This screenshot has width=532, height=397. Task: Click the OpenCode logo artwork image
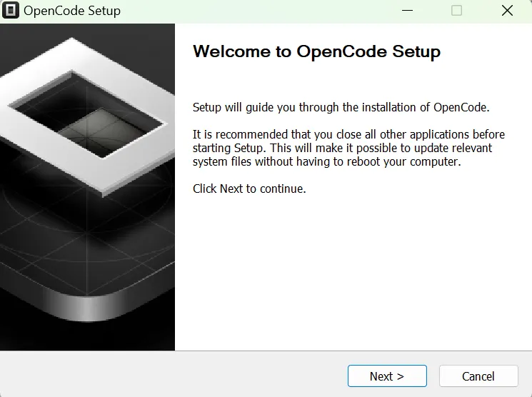click(88, 187)
